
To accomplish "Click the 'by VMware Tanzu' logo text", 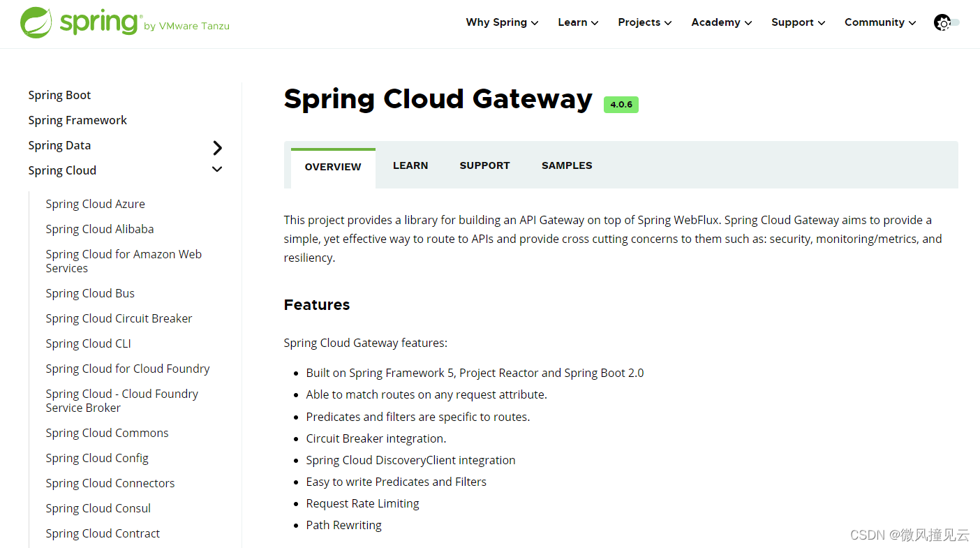I will [186, 27].
